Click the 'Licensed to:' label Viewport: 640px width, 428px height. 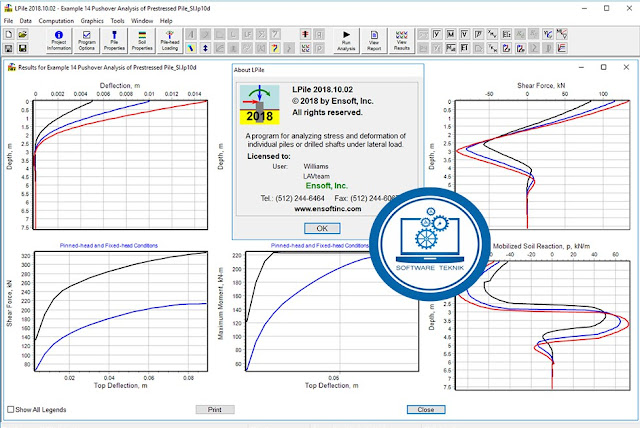pyautogui.click(x=269, y=156)
